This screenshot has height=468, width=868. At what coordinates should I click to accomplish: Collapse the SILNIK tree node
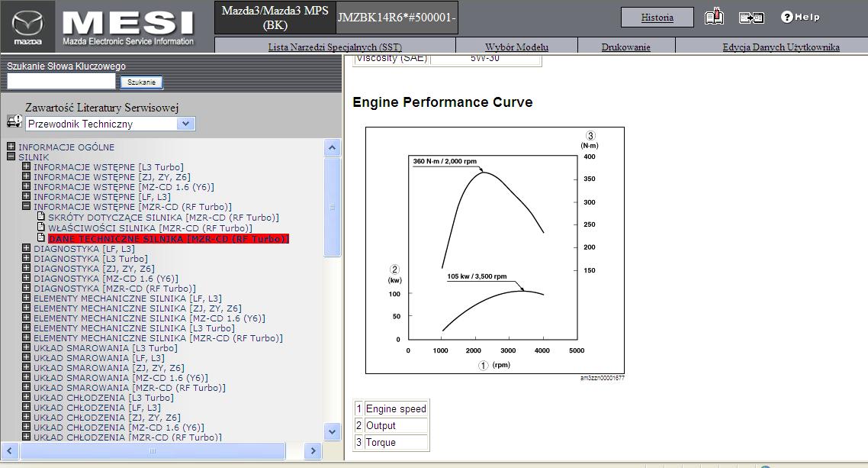pyautogui.click(x=11, y=157)
